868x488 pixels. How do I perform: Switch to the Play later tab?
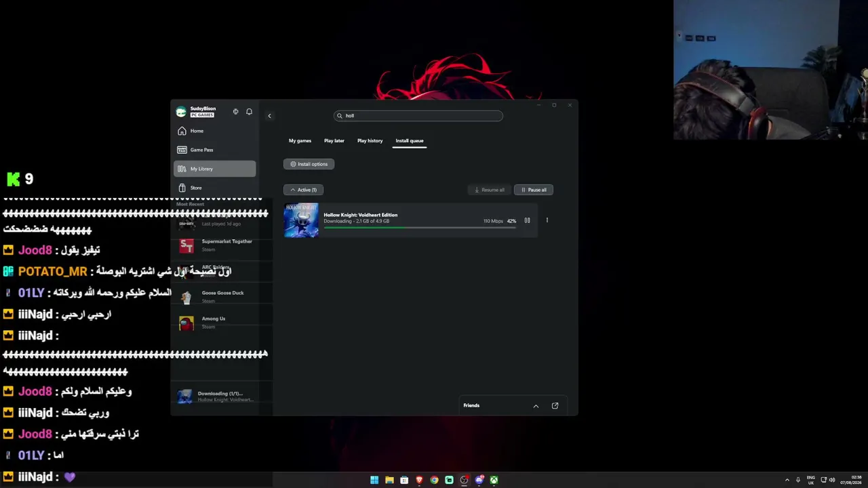pos(334,141)
